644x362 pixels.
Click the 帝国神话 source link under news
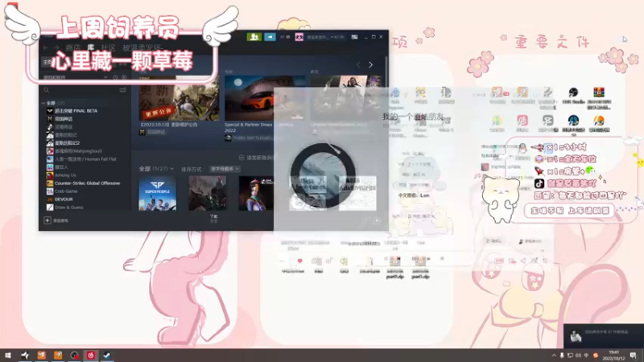pyautogui.click(x=153, y=132)
